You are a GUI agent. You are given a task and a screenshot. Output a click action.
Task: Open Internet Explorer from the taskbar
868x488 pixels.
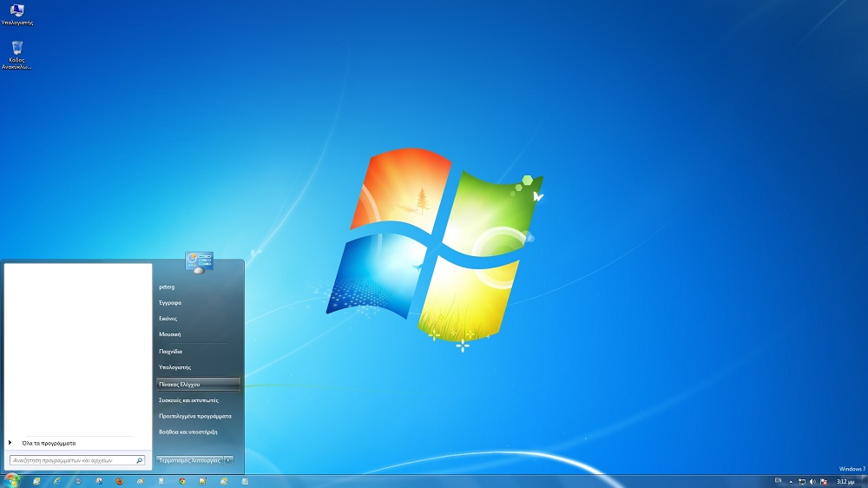[57, 481]
